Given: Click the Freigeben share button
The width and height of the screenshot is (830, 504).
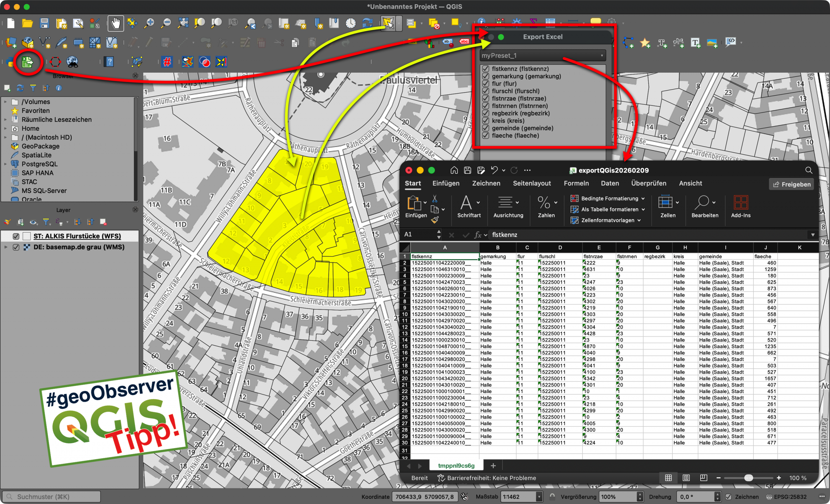Looking at the screenshot, I should 791,184.
